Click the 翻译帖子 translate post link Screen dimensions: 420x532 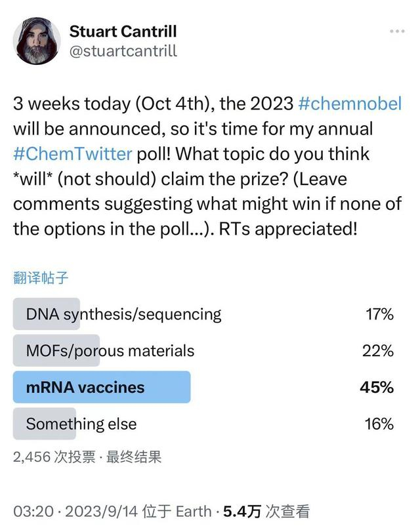(x=41, y=277)
